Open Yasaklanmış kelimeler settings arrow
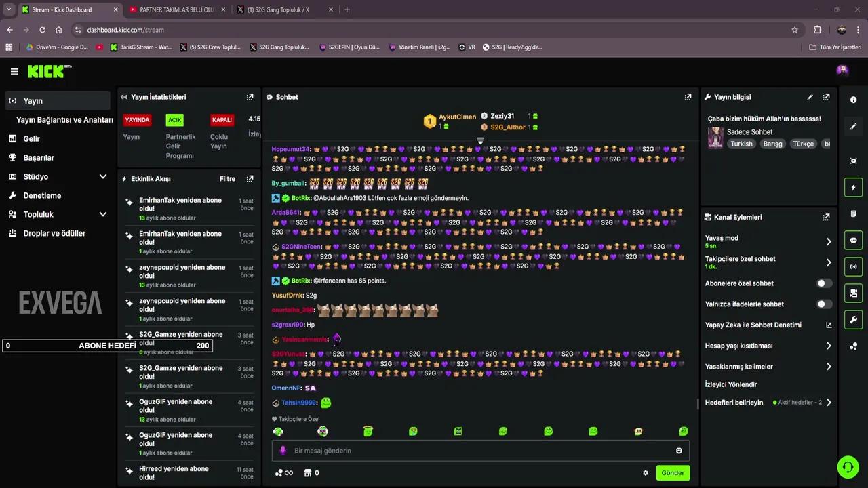Viewport: 868px width, 488px height. click(828, 367)
